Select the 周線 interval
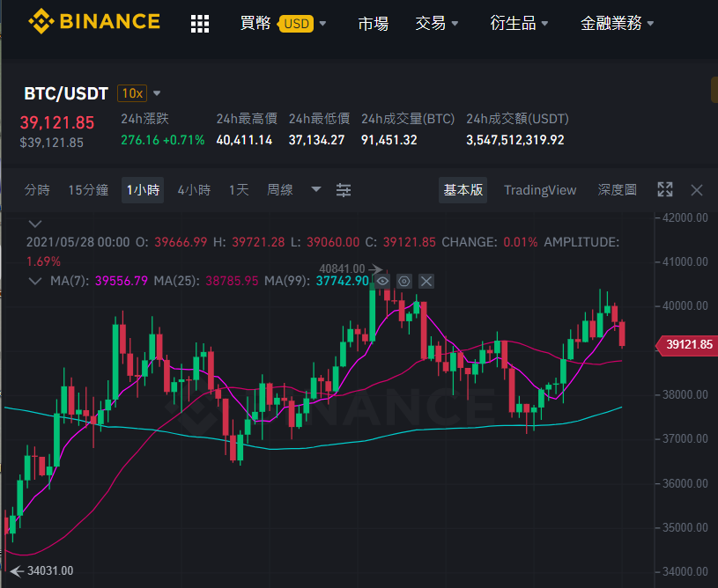Screen dimensions: 718x588 (280, 190)
